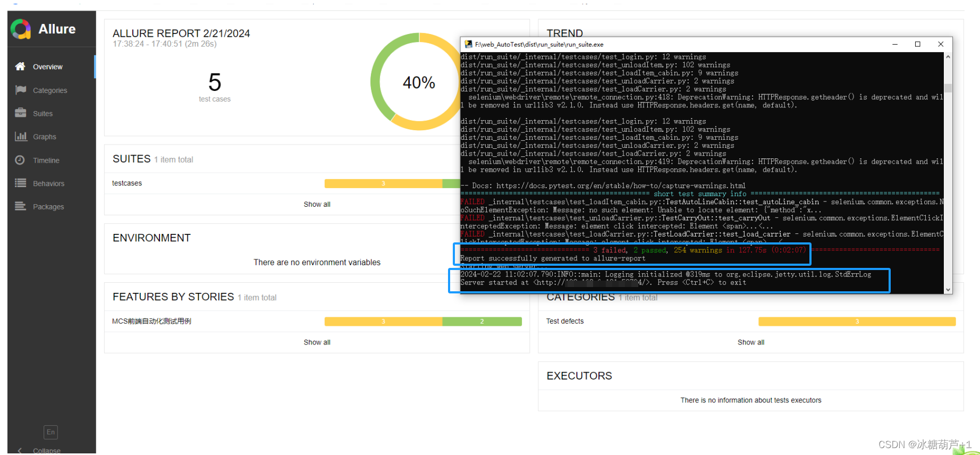Show all in Categories widget
This screenshot has width=980, height=455.
[750, 342]
